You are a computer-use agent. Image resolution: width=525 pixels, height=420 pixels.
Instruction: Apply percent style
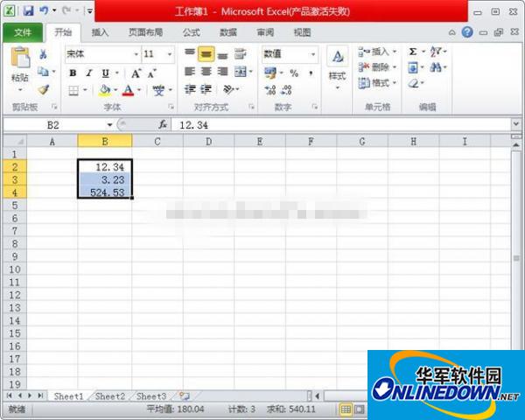click(294, 73)
